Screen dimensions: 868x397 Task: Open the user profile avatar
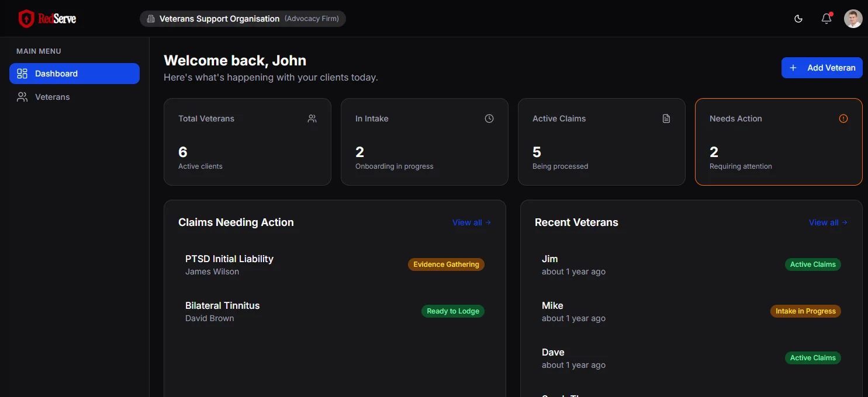coord(853,19)
